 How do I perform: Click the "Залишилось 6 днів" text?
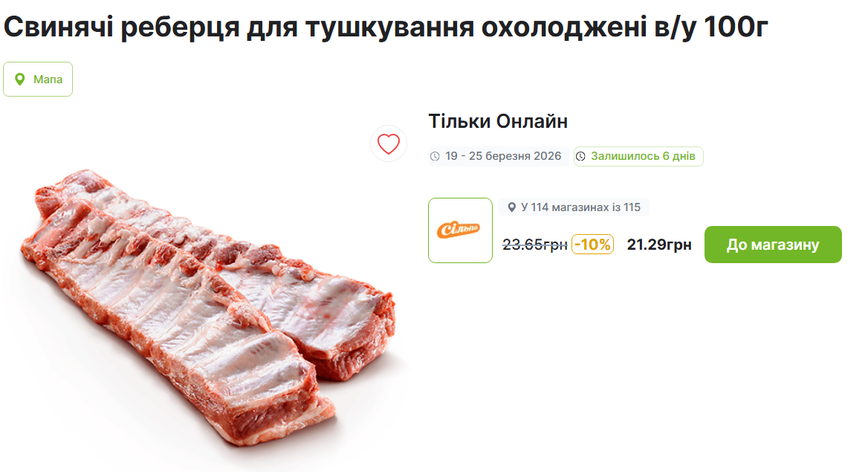tap(643, 156)
